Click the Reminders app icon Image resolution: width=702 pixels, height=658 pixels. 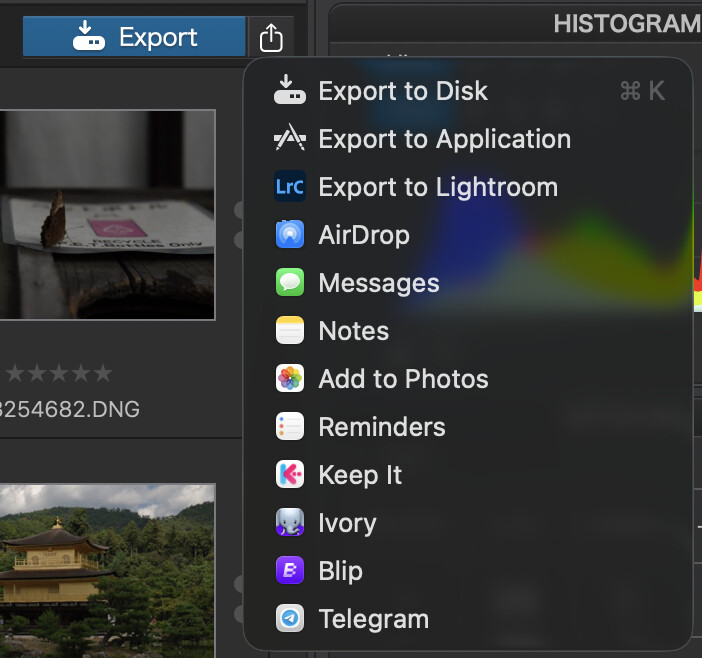(x=290, y=427)
